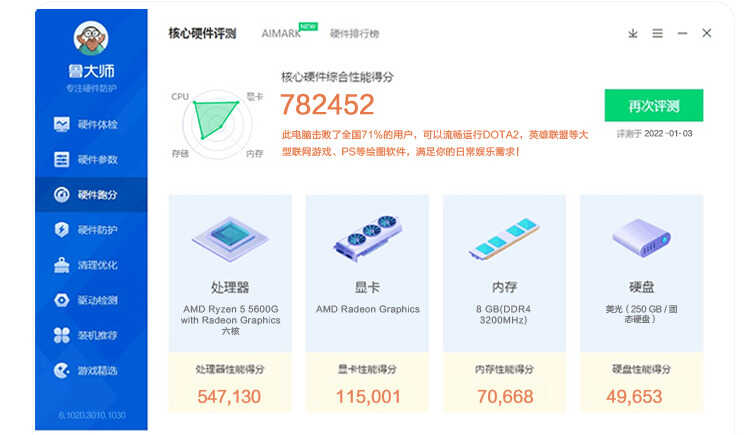Click the 处理器性能得分 label
752x435 pixels.
(230, 369)
